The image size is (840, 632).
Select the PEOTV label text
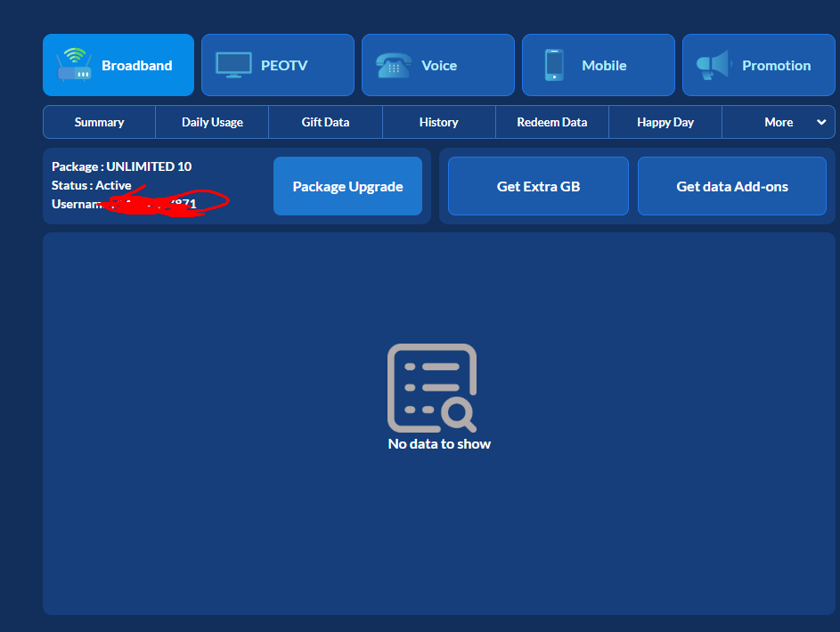coord(284,65)
